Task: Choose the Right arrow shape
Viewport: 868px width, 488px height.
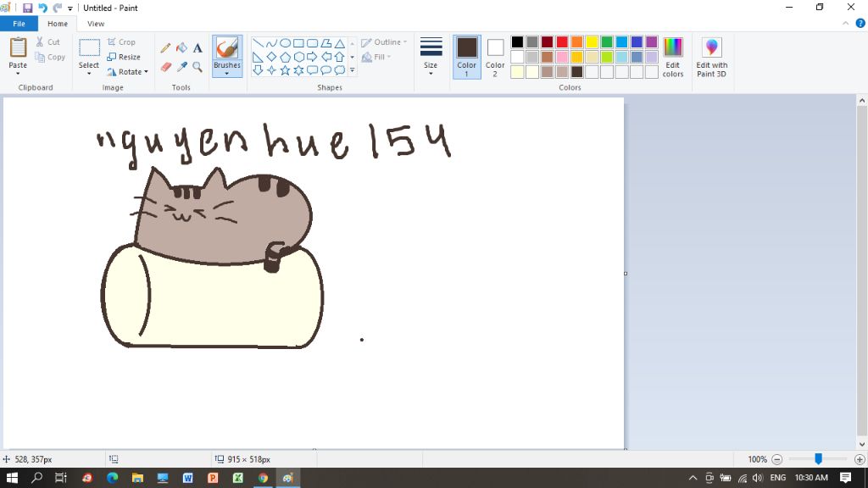Action: 312,57
